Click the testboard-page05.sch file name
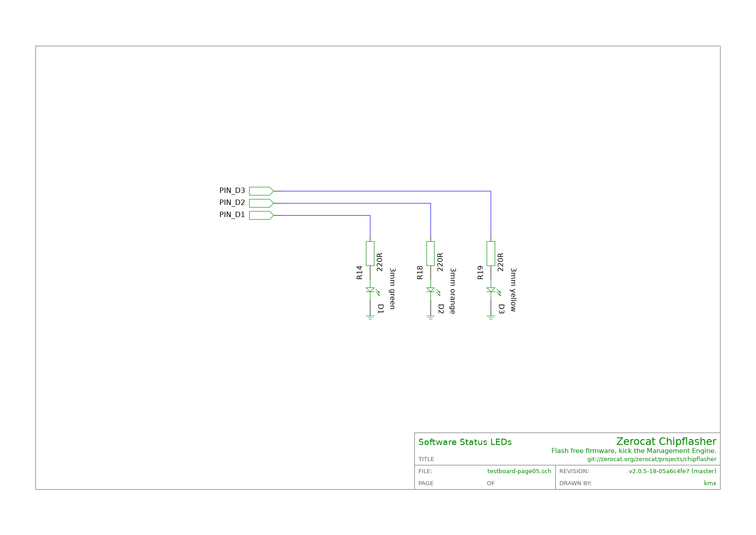 point(519,471)
